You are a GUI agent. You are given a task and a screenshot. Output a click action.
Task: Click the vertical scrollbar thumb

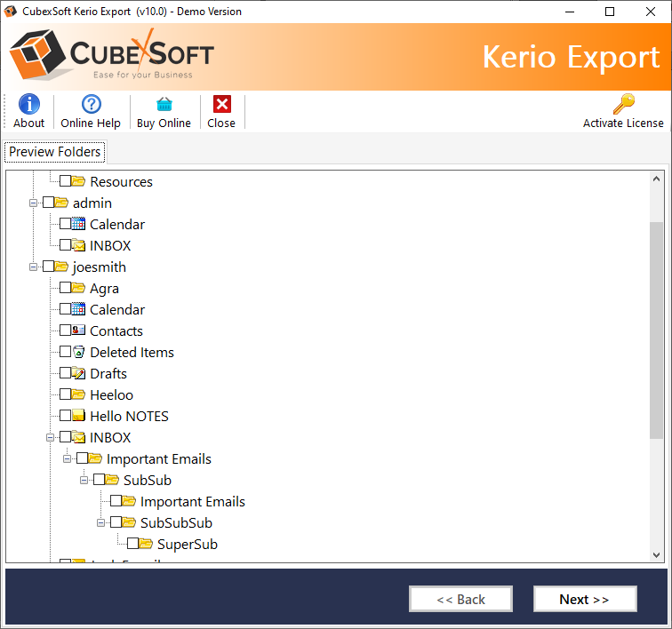[656, 330]
